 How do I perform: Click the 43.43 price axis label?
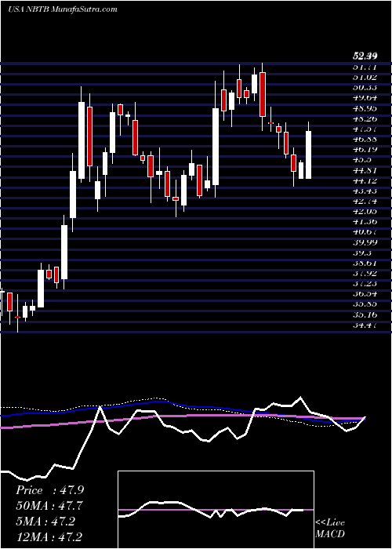coord(365,191)
